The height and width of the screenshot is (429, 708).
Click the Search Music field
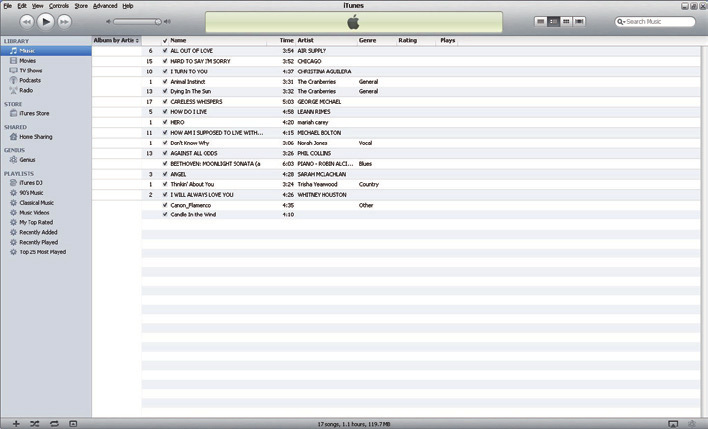point(655,22)
